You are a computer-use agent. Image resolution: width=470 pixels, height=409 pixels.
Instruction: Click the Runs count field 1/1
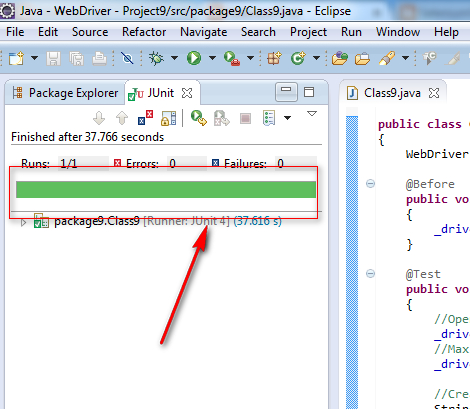(83, 164)
